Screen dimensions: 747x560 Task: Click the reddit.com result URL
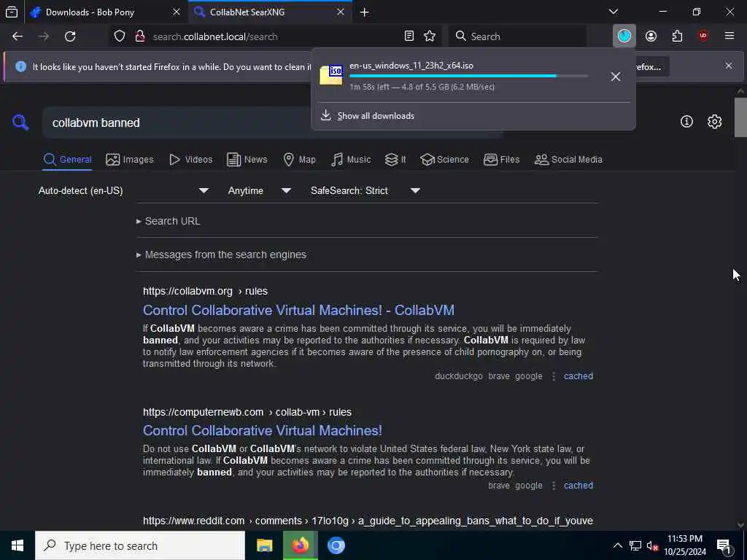[x=368, y=521]
